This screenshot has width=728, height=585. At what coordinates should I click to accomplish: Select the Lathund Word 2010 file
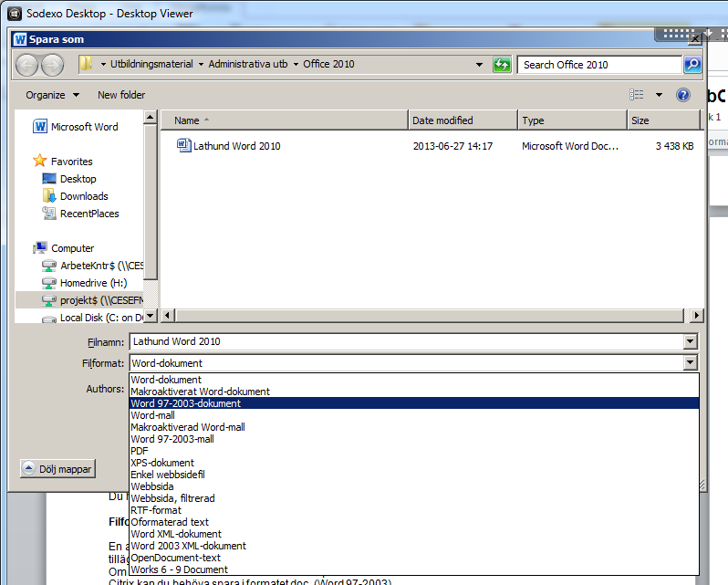click(228, 146)
